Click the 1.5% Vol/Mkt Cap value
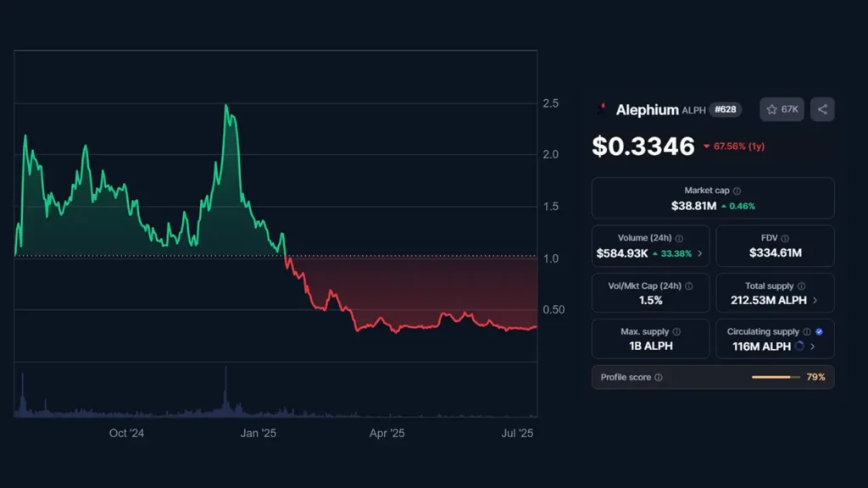The height and width of the screenshot is (488, 868). coord(650,301)
